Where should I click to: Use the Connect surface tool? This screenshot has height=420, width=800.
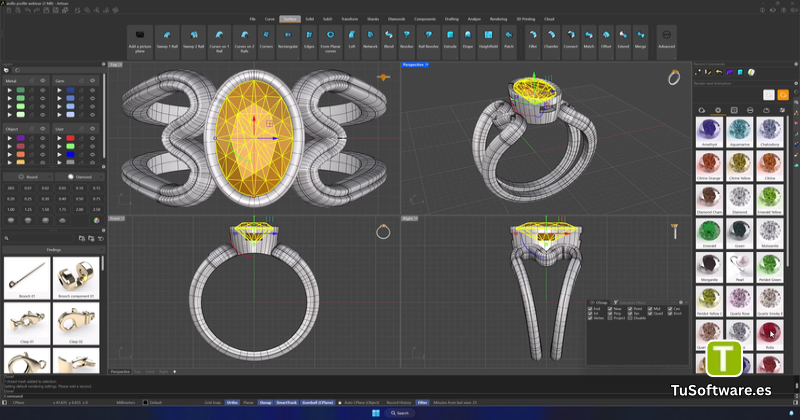point(570,40)
